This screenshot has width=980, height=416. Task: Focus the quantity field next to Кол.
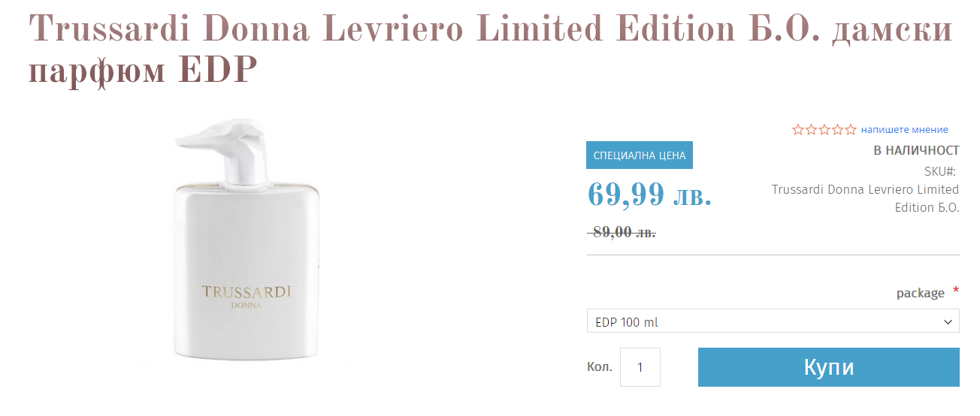coord(640,367)
